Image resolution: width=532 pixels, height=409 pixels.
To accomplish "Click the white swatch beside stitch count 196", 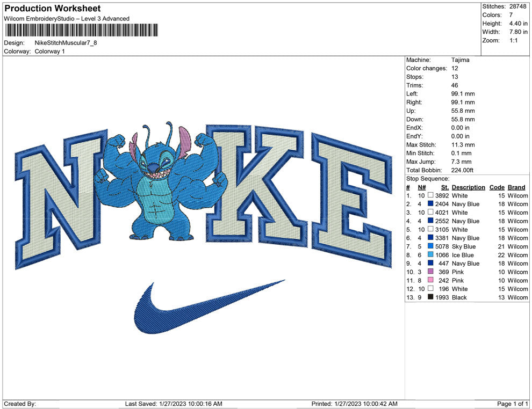I will [x=430, y=288].
